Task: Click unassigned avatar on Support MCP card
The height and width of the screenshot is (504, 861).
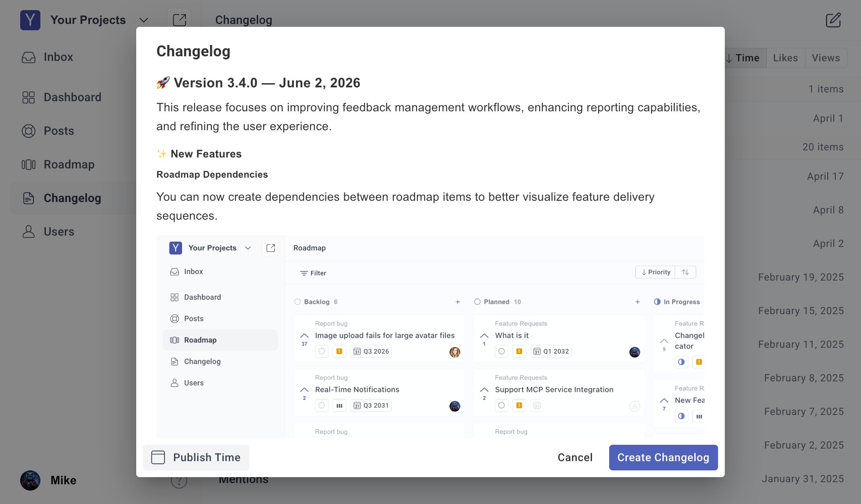Action: [x=635, y=406]
